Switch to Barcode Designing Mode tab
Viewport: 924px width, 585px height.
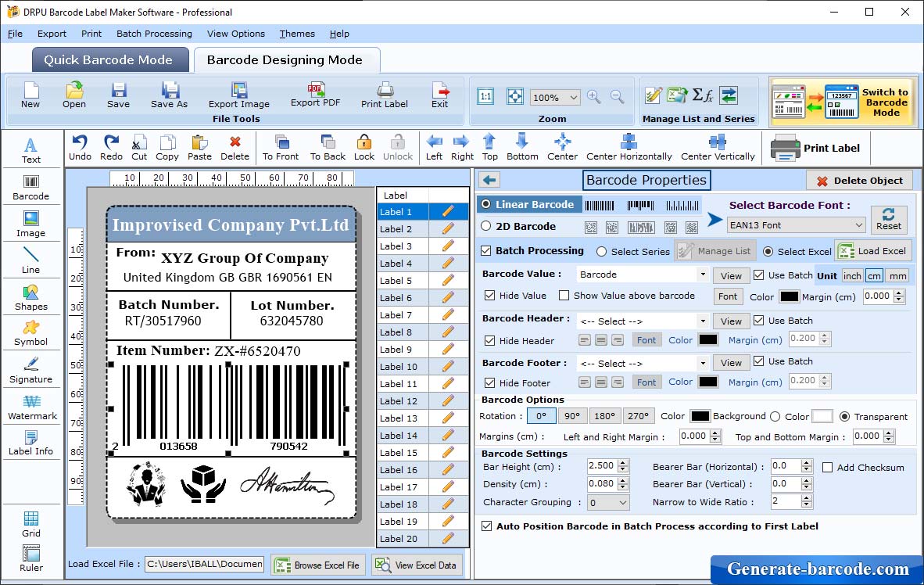(x=287, y=59)
